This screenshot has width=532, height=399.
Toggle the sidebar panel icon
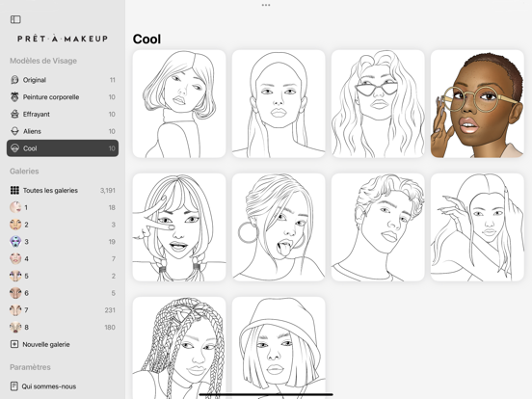pos(15,19)
